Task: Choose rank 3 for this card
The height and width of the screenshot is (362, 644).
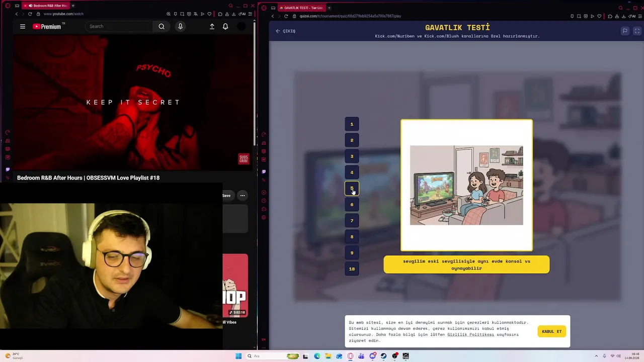Action: click(352, 156)
